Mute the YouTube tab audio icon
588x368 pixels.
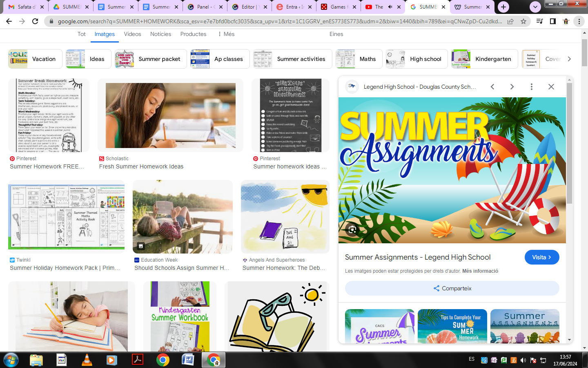[x=390, y=7]
